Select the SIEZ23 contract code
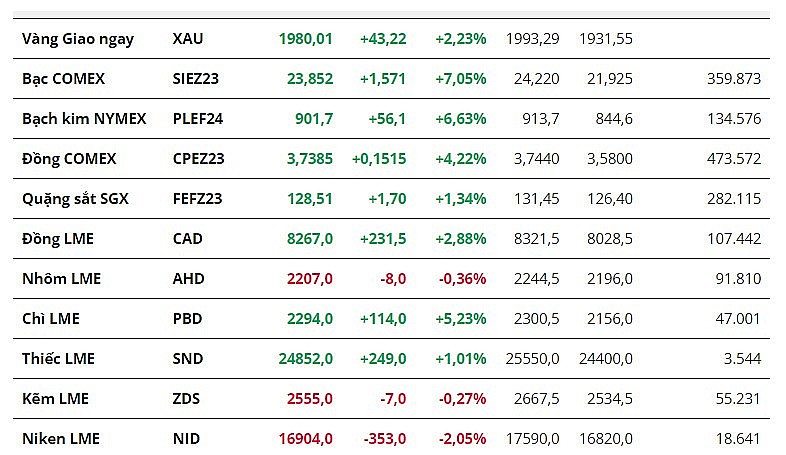This screenshot has height=455, width=786. pos(198,79)
